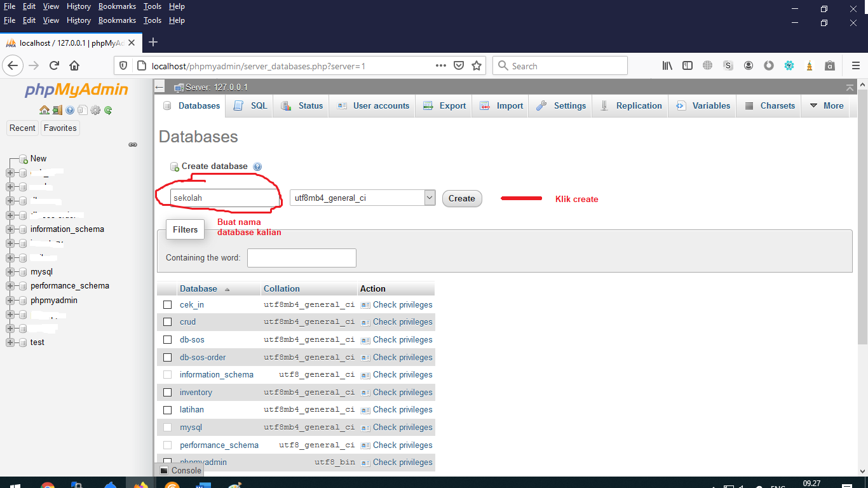
Task: Select the checkbox for the inventory database
Action: click(167, 392)
